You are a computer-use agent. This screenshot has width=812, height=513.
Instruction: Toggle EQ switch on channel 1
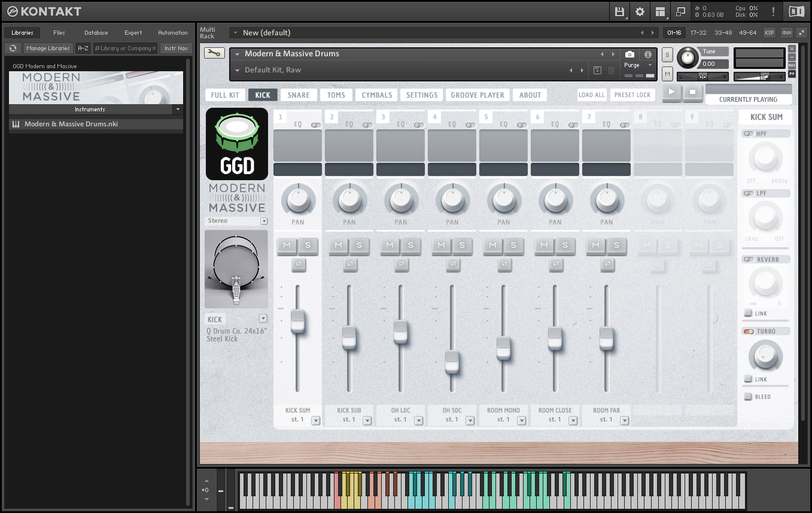(315, 125)
